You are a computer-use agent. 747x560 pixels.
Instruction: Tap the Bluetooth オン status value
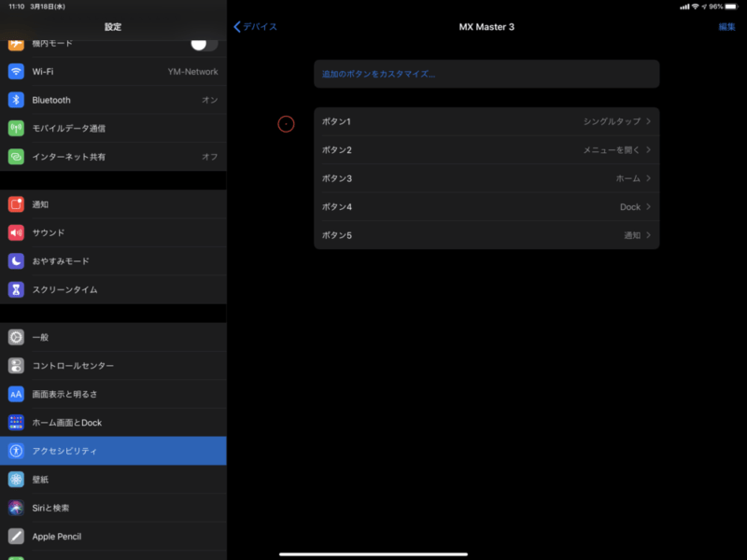point(209,100)
